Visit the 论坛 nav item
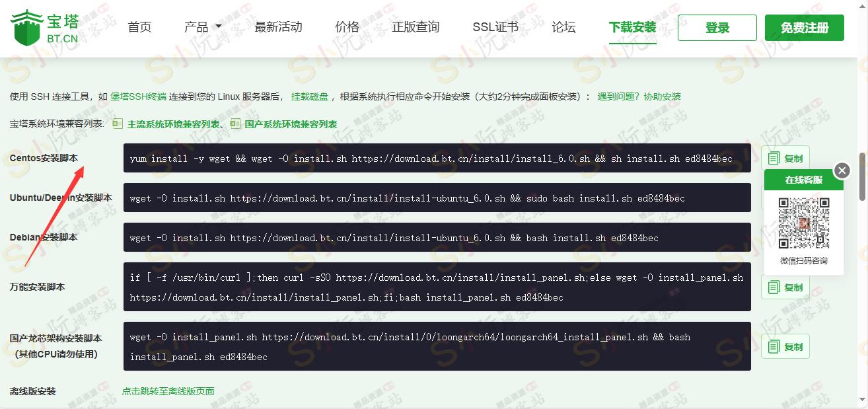The height and width of the screenshot is (409, 868). coord(563,27)
